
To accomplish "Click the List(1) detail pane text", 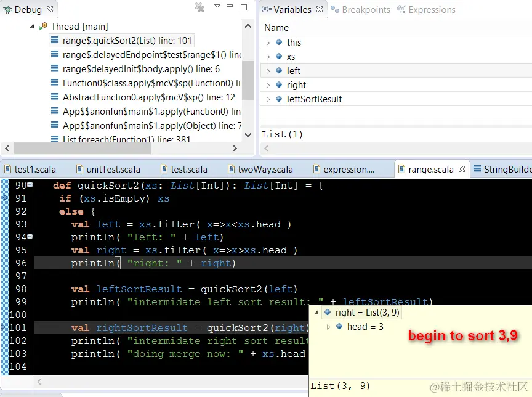I will coord(282,134).
